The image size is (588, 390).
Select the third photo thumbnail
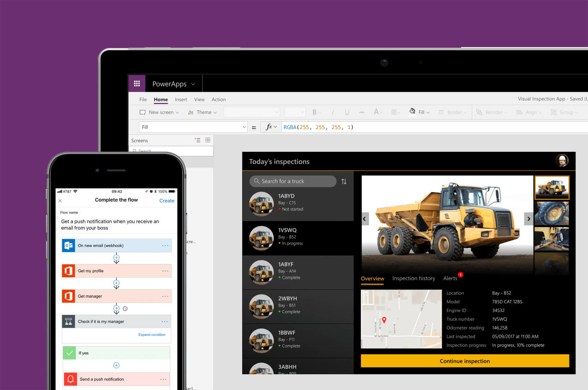click(x=552, y=239)
